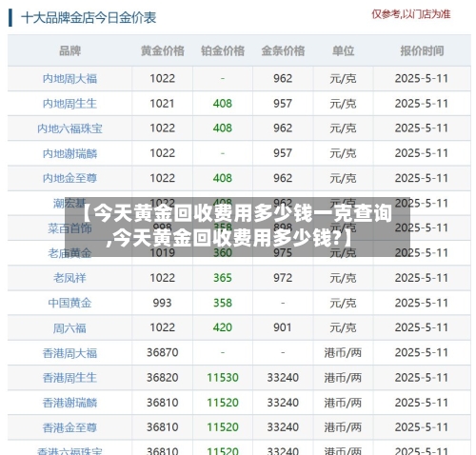The image size is (476, 455).
Task: Select gold price 36820 for 香港周生生
Action: (163, 378)
